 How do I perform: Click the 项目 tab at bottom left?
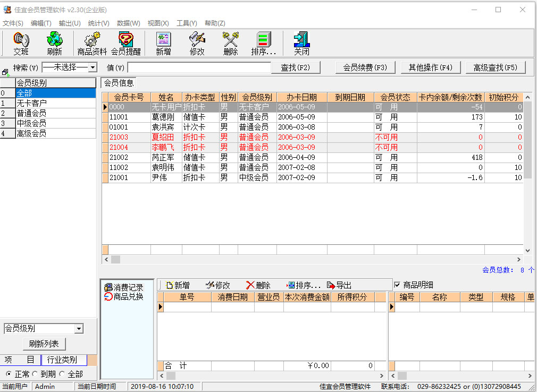20,360
